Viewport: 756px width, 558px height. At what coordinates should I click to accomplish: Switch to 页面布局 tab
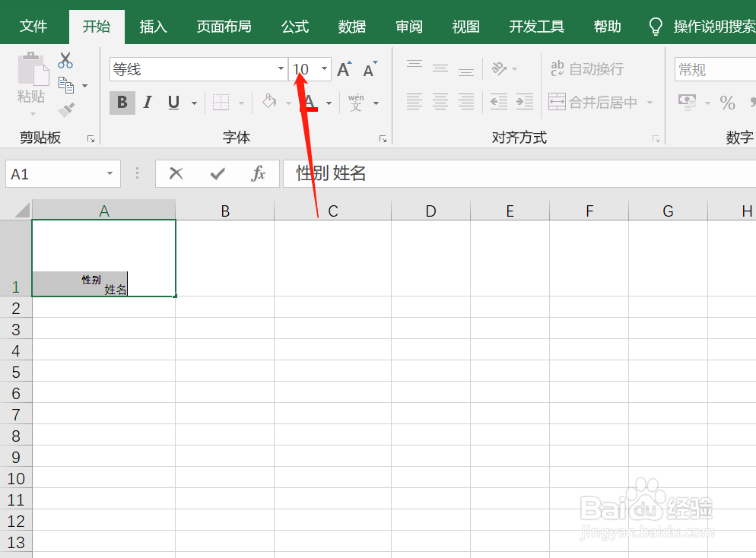[224, 26]
